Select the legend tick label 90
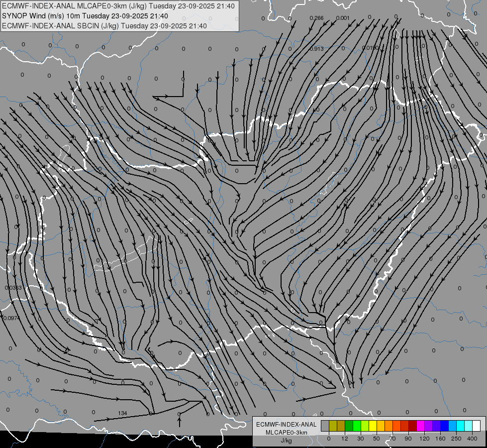This screenshot has height=448, width=487. pos(408,439)
